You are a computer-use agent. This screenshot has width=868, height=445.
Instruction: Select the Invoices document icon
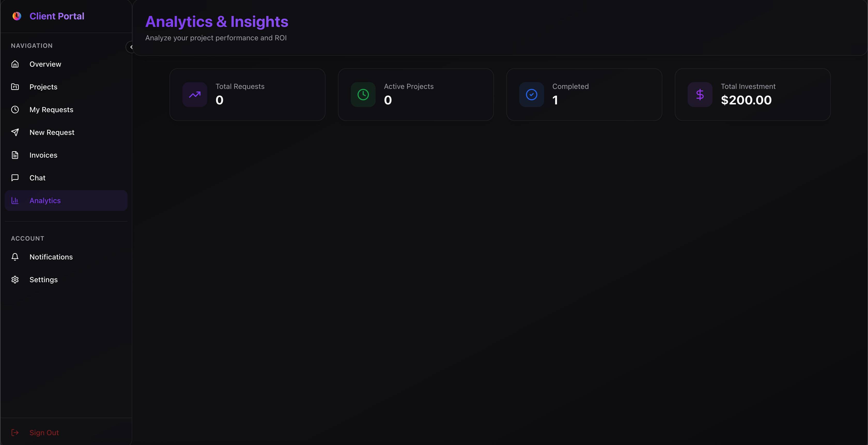[15, 155]
